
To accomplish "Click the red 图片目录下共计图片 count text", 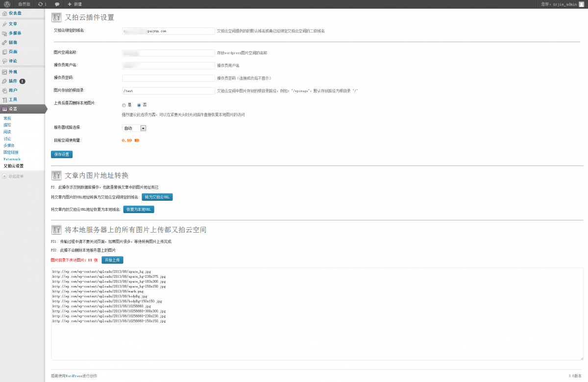I will point(74,260).
